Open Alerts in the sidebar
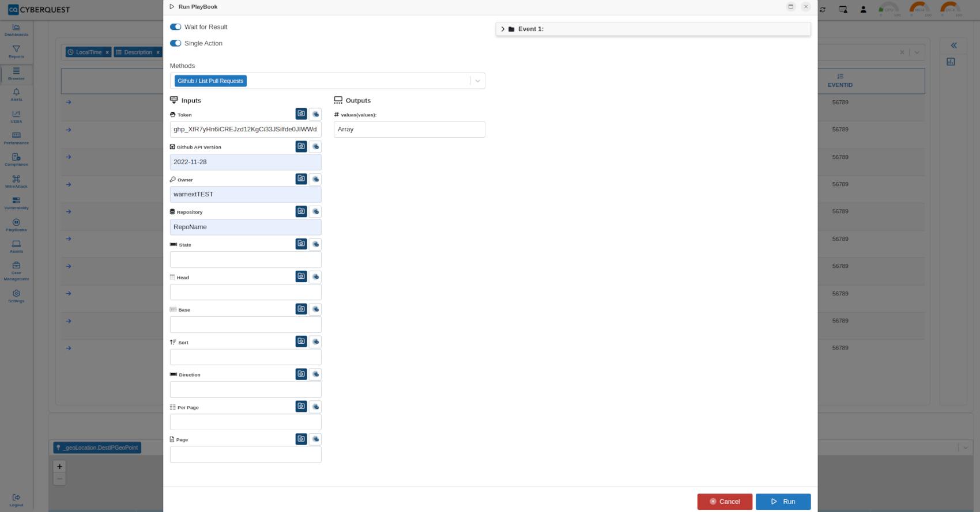This screenshot has height=512, width=980. [x=16, y=95]
